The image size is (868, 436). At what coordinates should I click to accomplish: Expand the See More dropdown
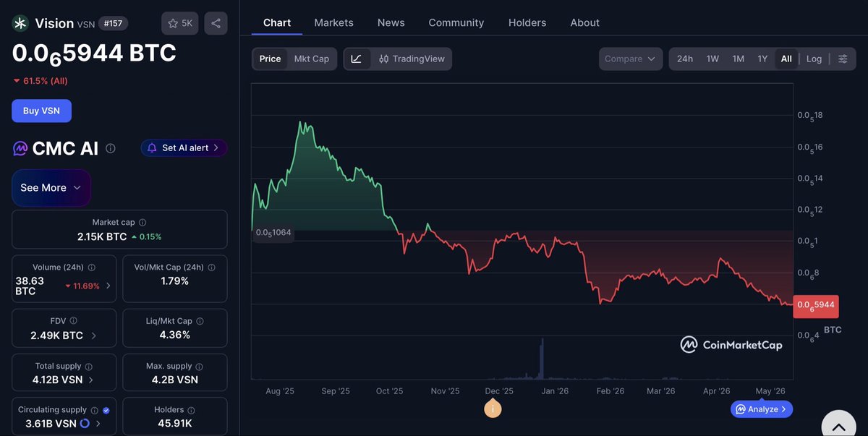[x=51, y=188]
